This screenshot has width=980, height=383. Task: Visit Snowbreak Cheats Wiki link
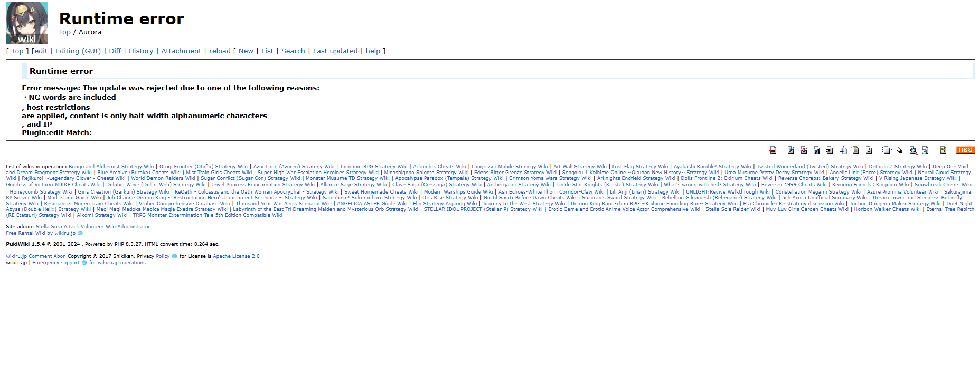click(943, 185)
